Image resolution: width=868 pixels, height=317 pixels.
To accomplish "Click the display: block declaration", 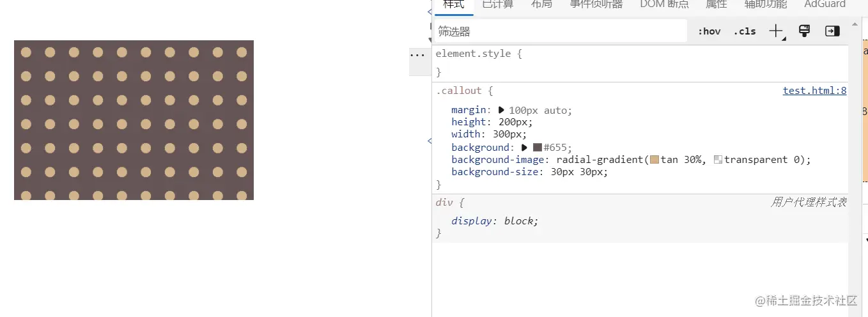I will (x=495, y=221).
